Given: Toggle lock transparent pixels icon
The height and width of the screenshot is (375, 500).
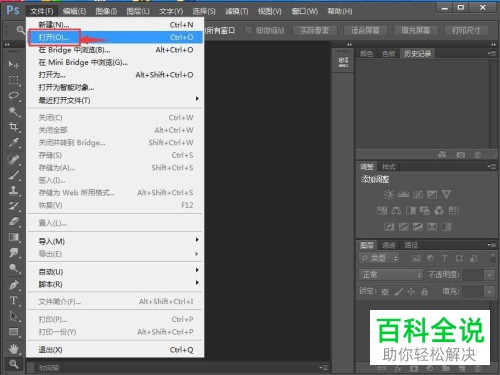Looking at the screenshot, I should pyautogui.click(x=385, y=292).
